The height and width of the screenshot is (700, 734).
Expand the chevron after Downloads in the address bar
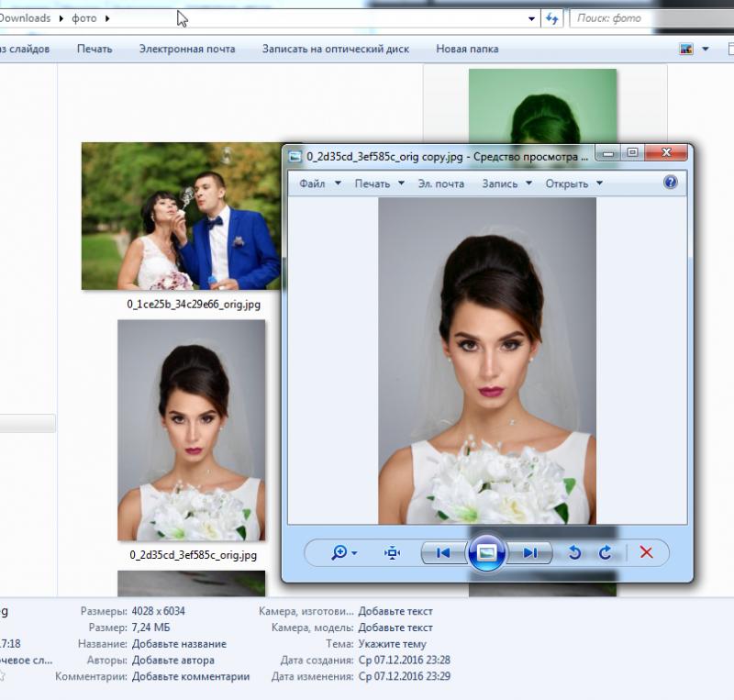click(61, 18)
